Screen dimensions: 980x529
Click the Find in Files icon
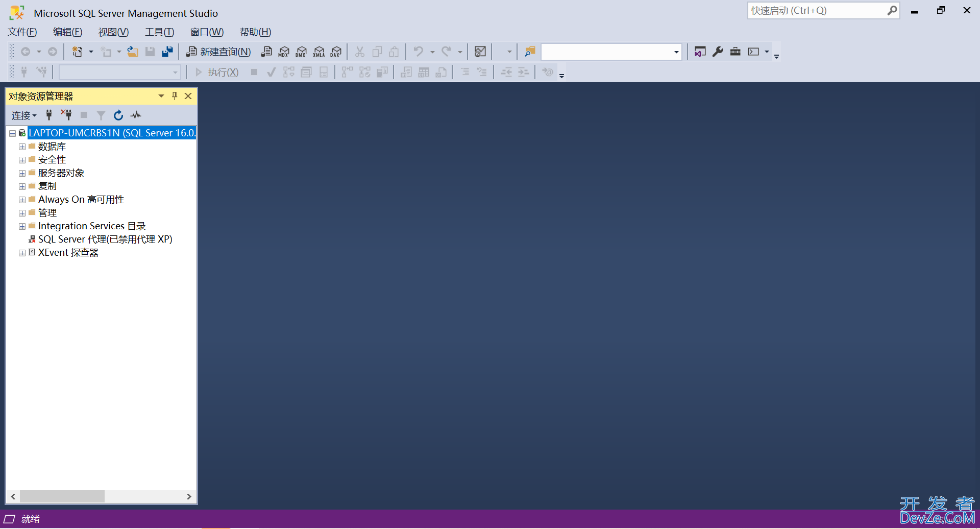pos(530,52)
